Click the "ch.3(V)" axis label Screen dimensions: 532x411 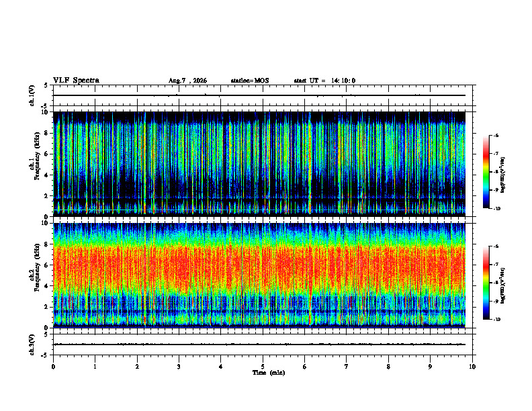coord(32,345)
